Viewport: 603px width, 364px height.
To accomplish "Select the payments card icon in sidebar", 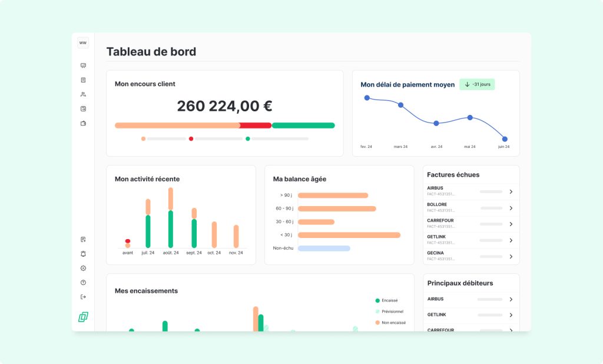I will [x=83, y=108].
